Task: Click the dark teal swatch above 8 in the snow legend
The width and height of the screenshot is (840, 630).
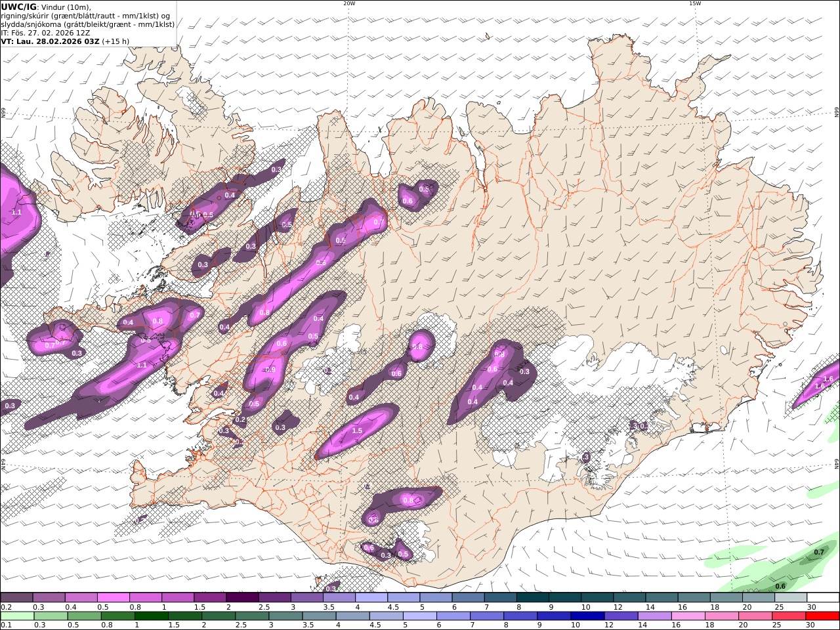Action: coord(532,598)
